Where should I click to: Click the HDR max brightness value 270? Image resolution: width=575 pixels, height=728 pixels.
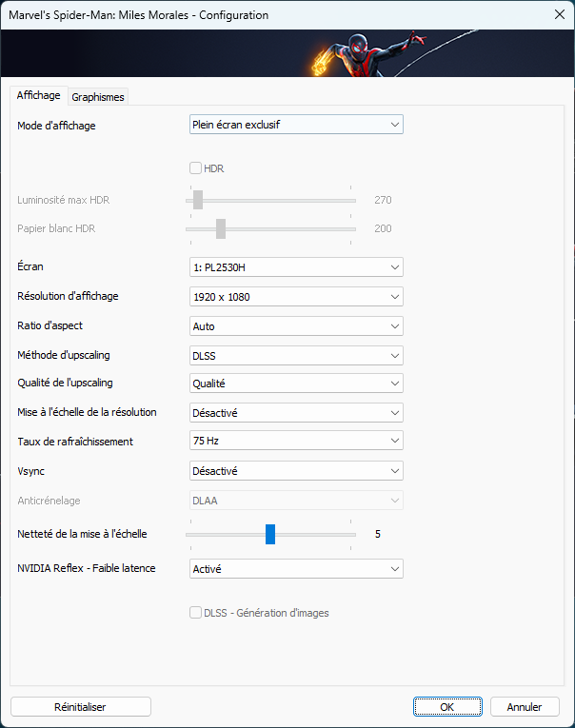pyautogui.click(x=384, y=200)
